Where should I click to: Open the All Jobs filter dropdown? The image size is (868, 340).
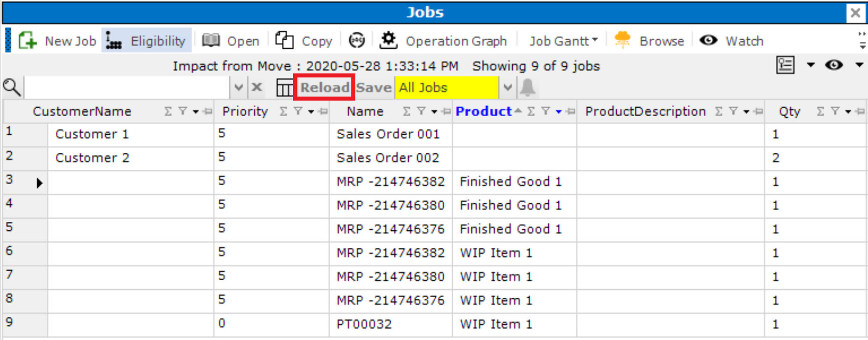[508, 88]
